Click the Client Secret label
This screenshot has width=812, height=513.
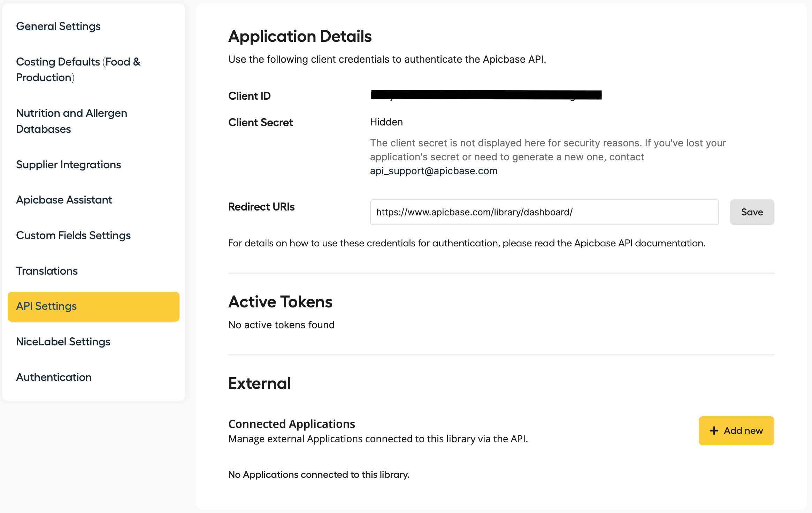click(x=260, y=122)
